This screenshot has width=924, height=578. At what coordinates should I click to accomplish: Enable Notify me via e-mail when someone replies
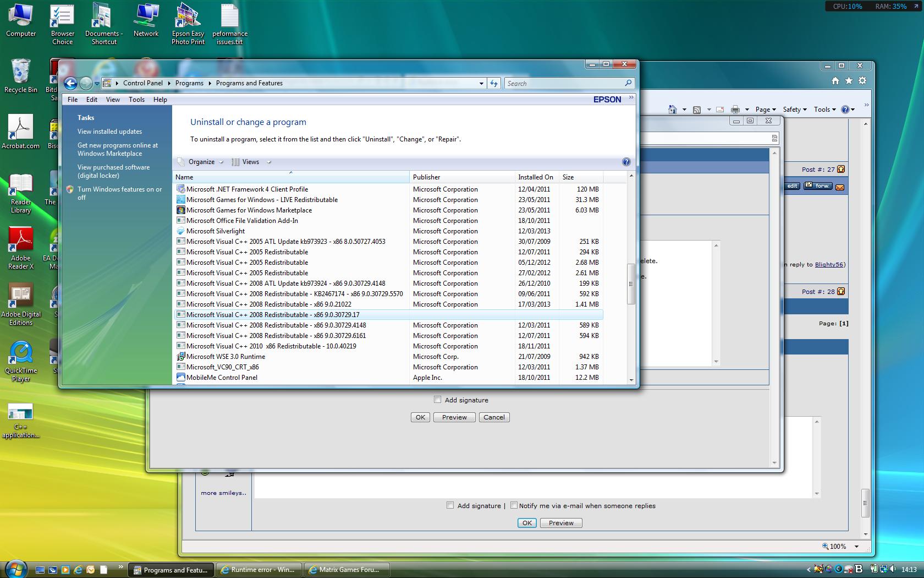click(x=514, y=505)
